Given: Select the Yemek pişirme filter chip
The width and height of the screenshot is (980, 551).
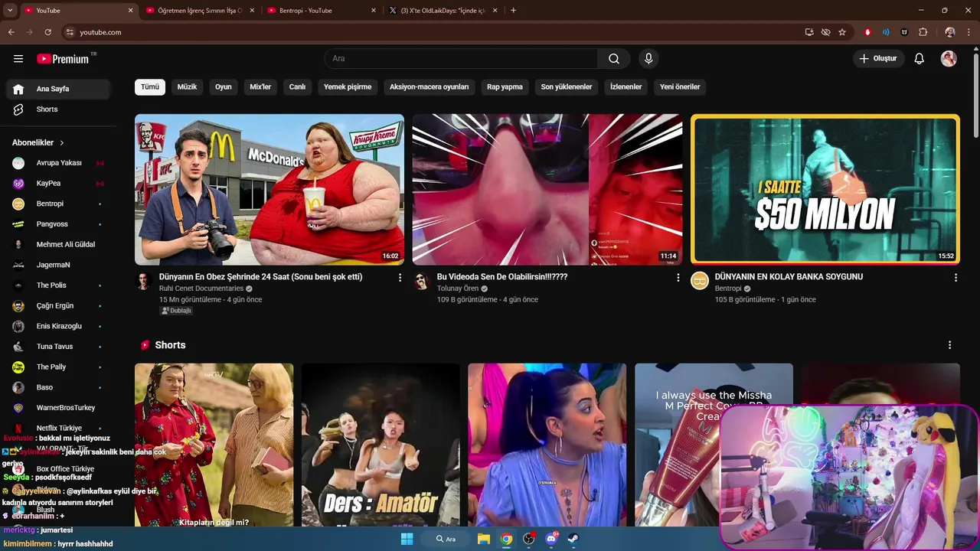Looking at the screenshot, I should 348,87.
